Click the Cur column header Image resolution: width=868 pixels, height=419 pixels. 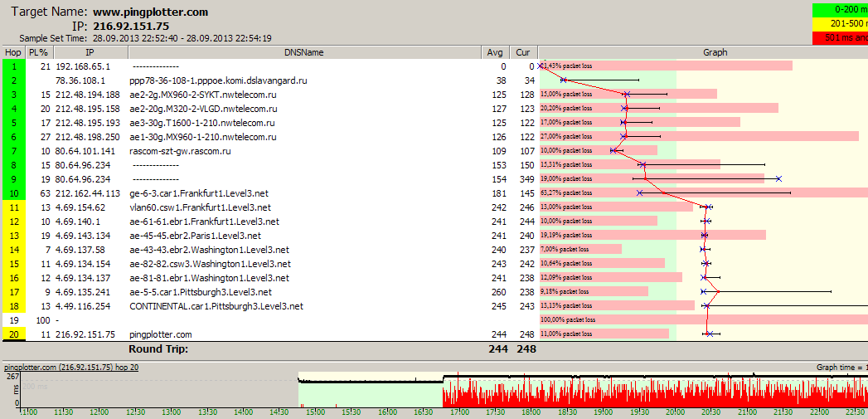[523, 52]
